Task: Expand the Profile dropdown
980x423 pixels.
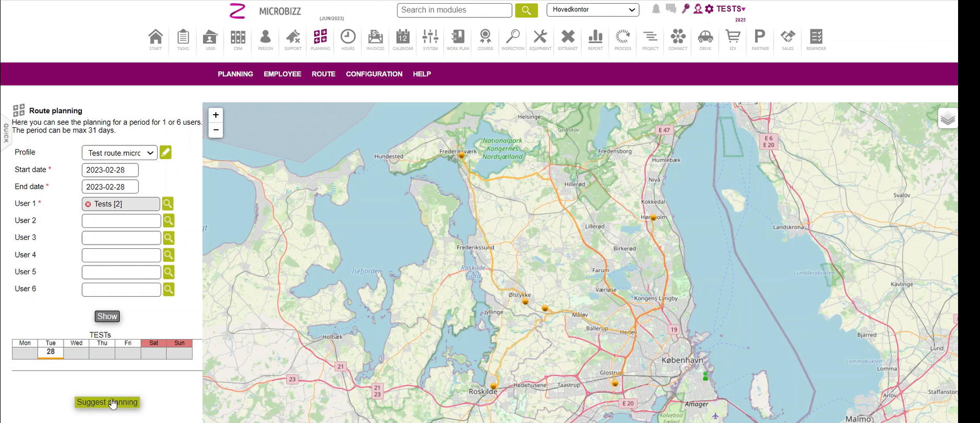Action: click(x=119, y=153)
